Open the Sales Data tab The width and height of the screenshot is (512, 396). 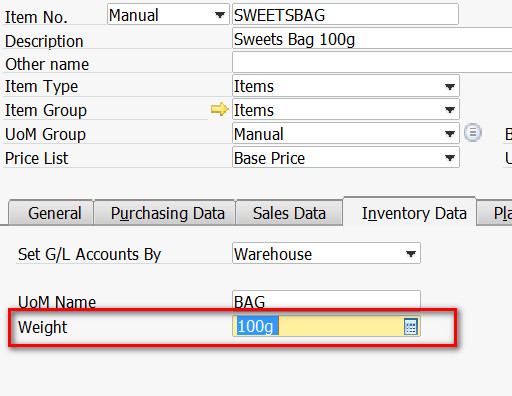pos(289,213)
